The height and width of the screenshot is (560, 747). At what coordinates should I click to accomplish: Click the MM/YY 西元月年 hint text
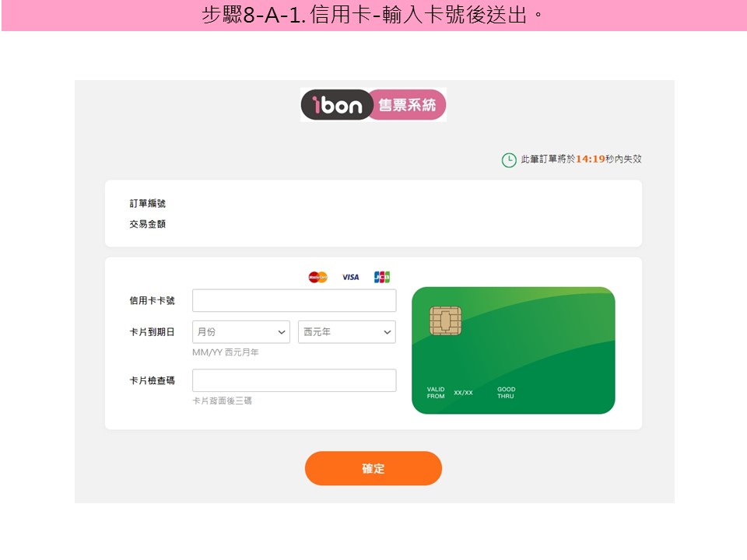(x=226, y=352)
